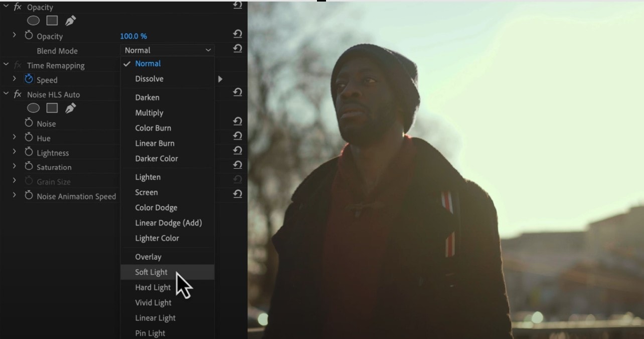
Task: Create rectangle mask under Noise HLS Auto
Action: (52, 108)
